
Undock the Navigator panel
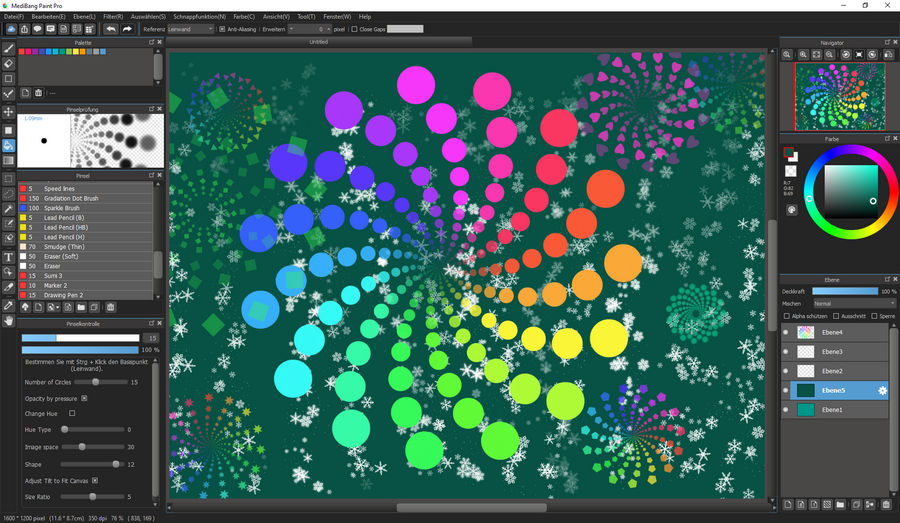click(887, 42)
